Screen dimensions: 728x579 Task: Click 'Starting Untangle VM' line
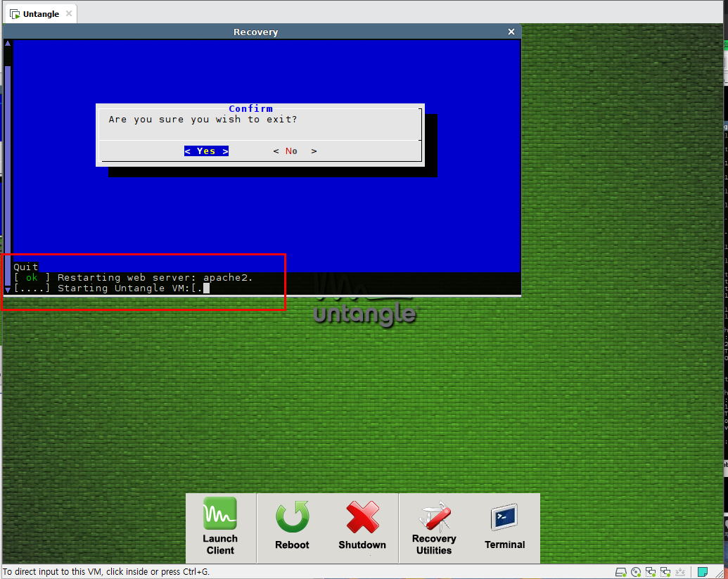111,288
